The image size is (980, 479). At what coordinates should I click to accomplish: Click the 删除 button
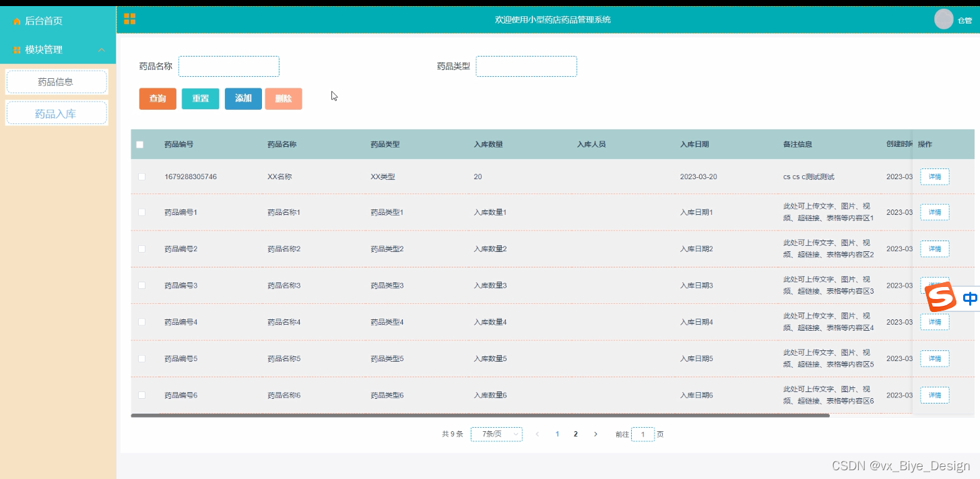pyautogui.click(x=284, y=98)
